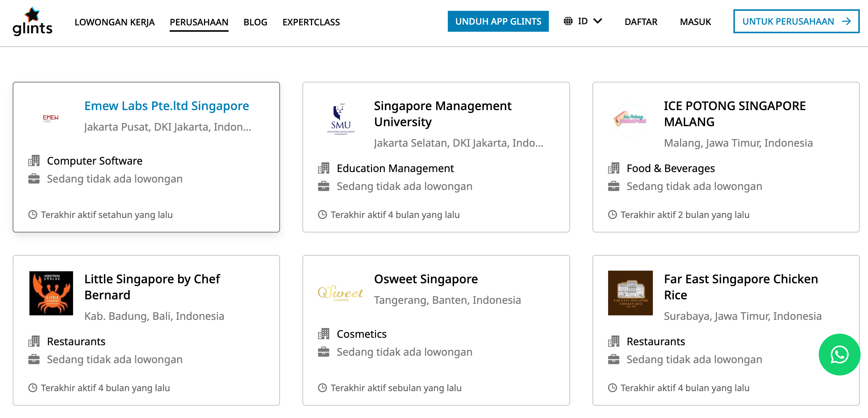Viewport: 868px width, 418px height.
Task: Click clock icon beside 'setahun yang lalu'
Action: [33, 215]
